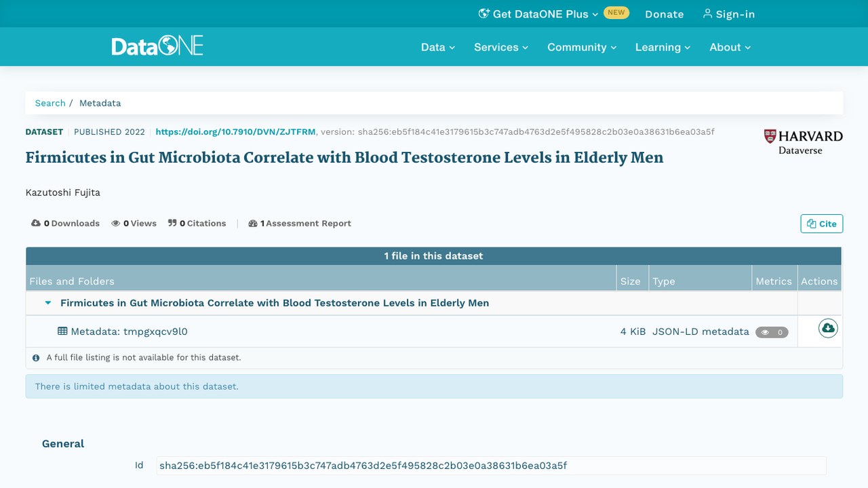
Task: Click the Downloads cloud metric icon
Action: tap(36, 223)
